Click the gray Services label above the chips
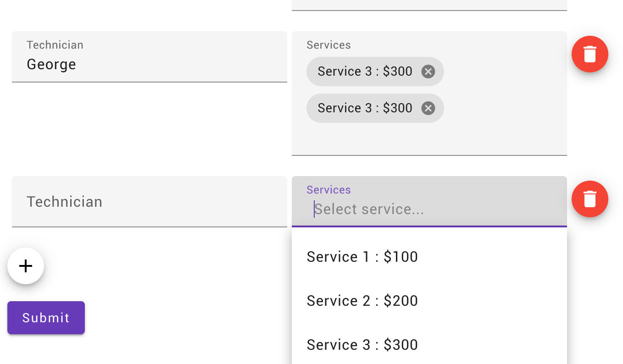The image size is (623, 364). pos(328,45)
